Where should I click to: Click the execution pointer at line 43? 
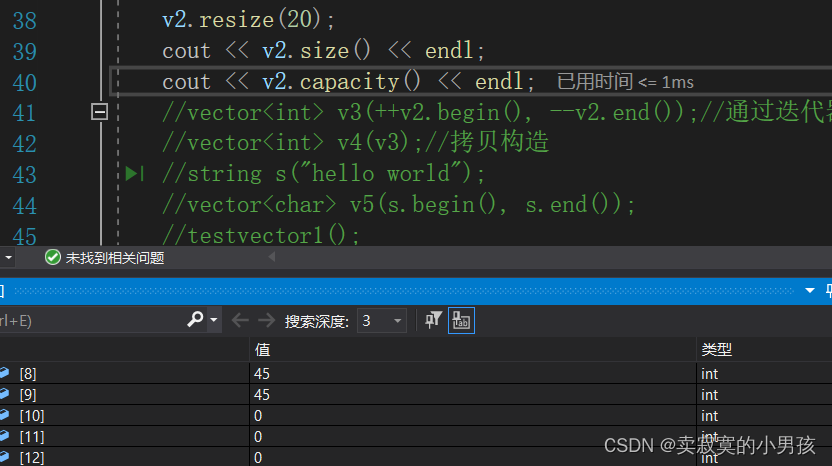[x=134, y=174]
